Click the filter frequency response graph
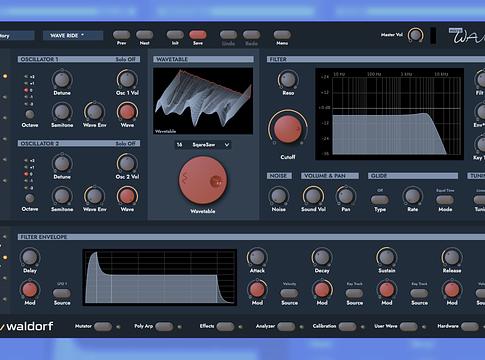The image size is (485, 360). point(389,114)
